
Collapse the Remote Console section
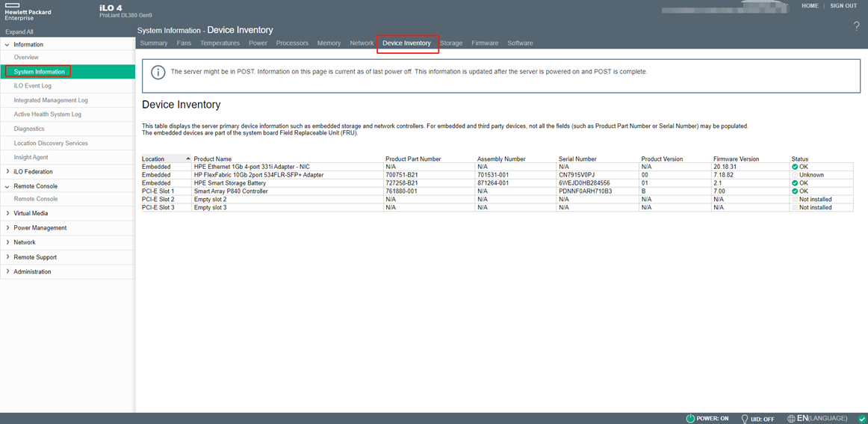(x=7, y=186)
